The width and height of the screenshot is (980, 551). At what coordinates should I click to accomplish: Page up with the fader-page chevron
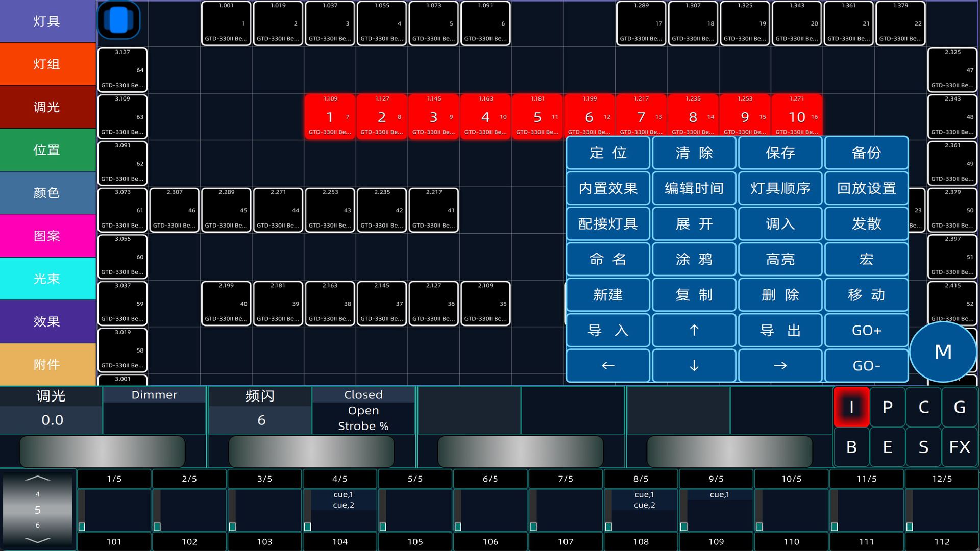[x=38, y=479]
